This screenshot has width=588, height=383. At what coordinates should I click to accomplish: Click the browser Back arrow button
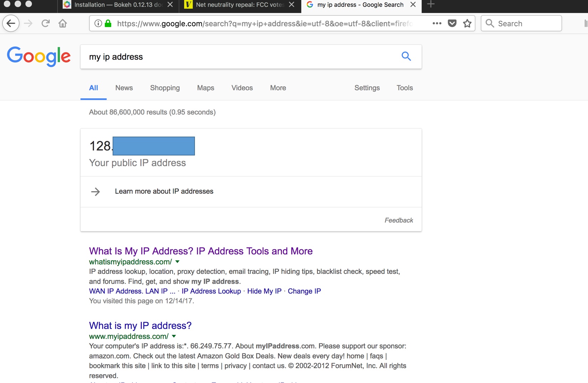point(11,24)
